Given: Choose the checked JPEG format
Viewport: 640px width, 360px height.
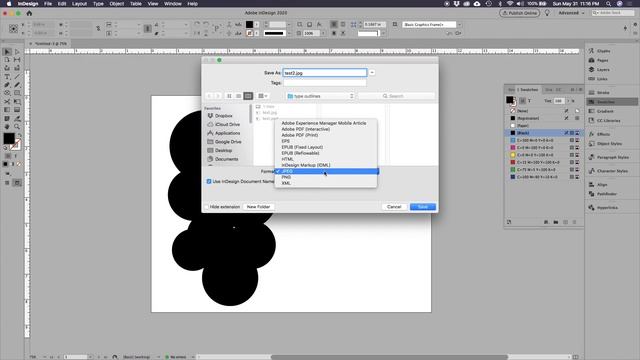Looking at the screenshot, I should [x=327, y=171].
